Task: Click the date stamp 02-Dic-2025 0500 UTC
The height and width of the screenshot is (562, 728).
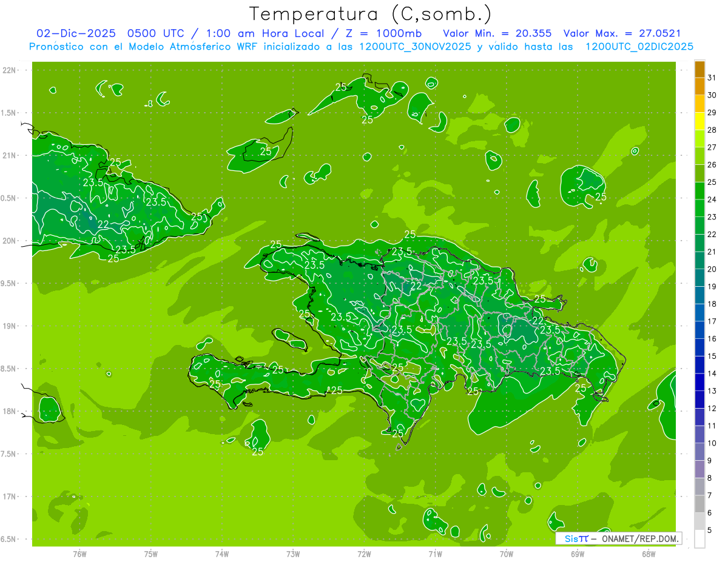Action: coord(111,33)
